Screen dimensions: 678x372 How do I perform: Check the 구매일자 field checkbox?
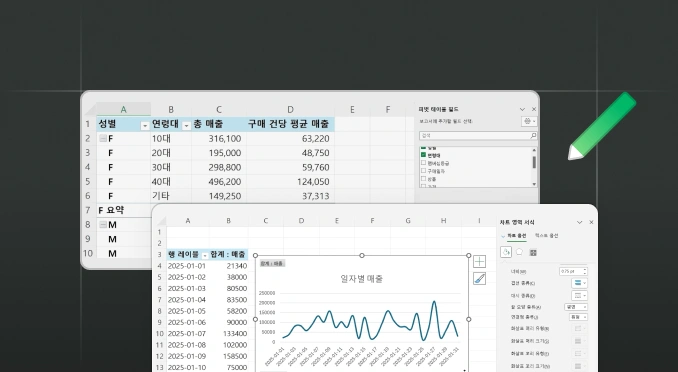pyautogui.click(x=423, y=171)
